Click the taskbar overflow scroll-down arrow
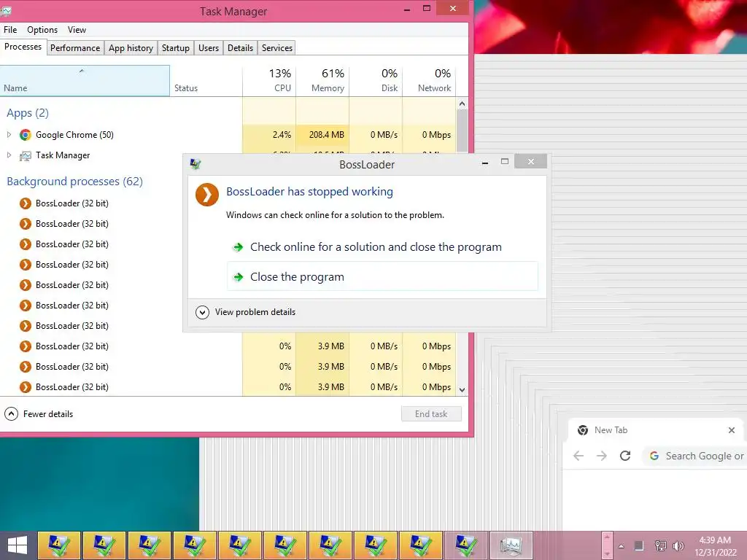This screenshot has height=560, width=747. coord(606,554)
